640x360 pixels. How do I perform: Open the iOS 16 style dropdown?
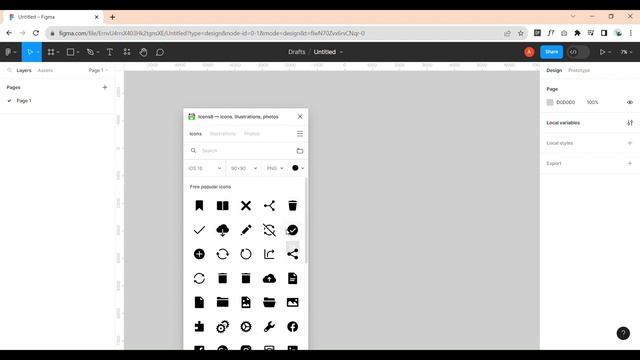pos(204,168)
